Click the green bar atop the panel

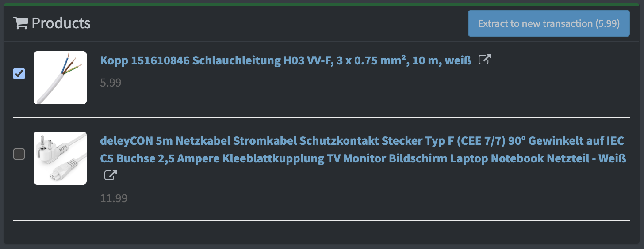322,4
